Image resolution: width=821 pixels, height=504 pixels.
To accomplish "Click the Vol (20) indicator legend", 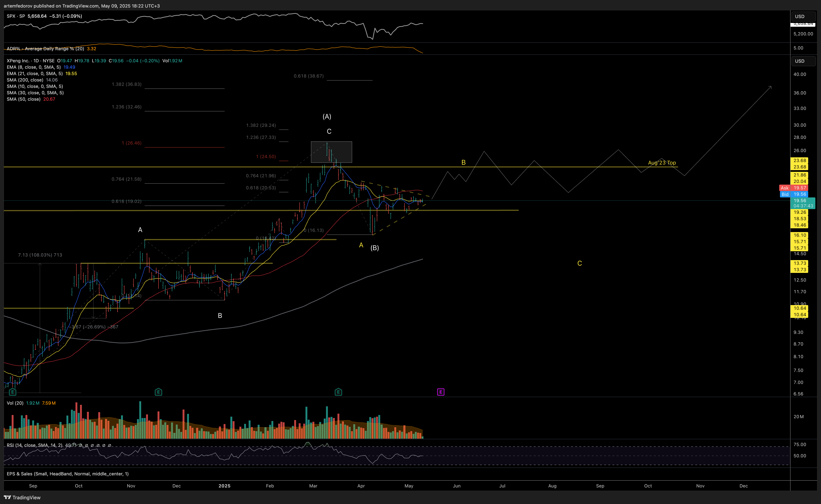I will 15,403.
